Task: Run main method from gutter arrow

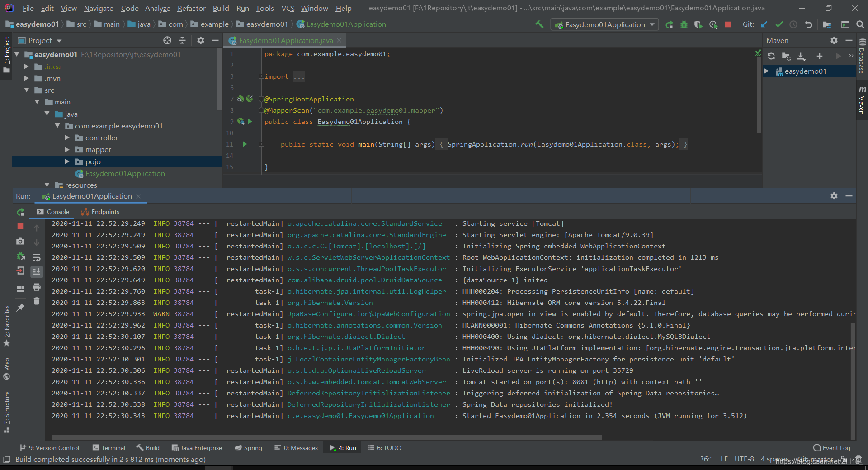Action: 245,144
